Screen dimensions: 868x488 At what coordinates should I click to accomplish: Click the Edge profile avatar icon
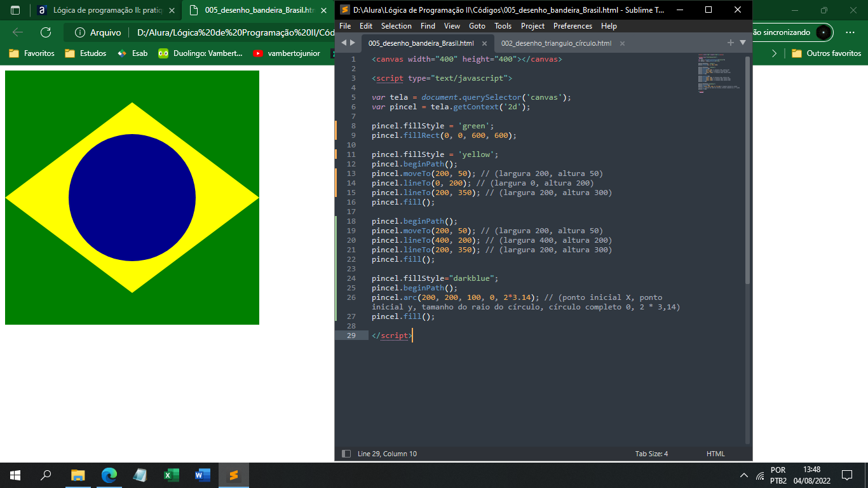[824, 32]
